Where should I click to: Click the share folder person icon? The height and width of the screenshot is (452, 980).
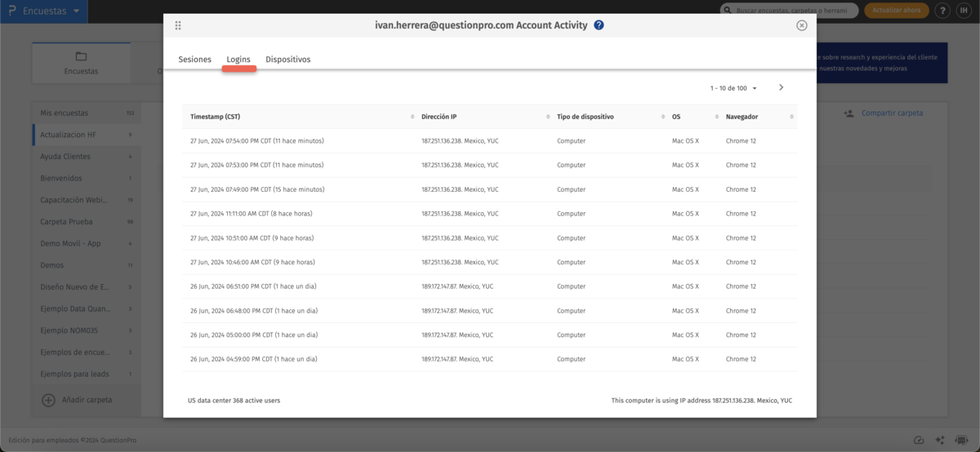click(849, 113)
